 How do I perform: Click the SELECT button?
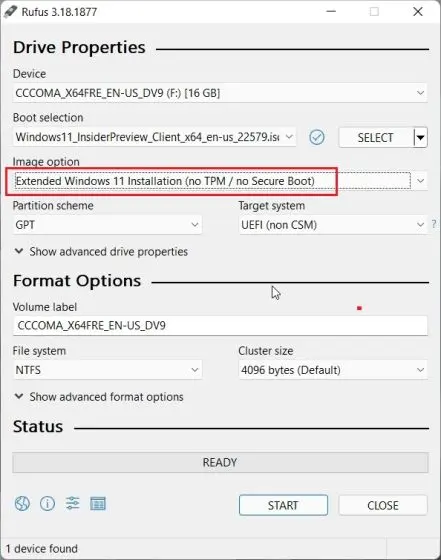(376, 138)
